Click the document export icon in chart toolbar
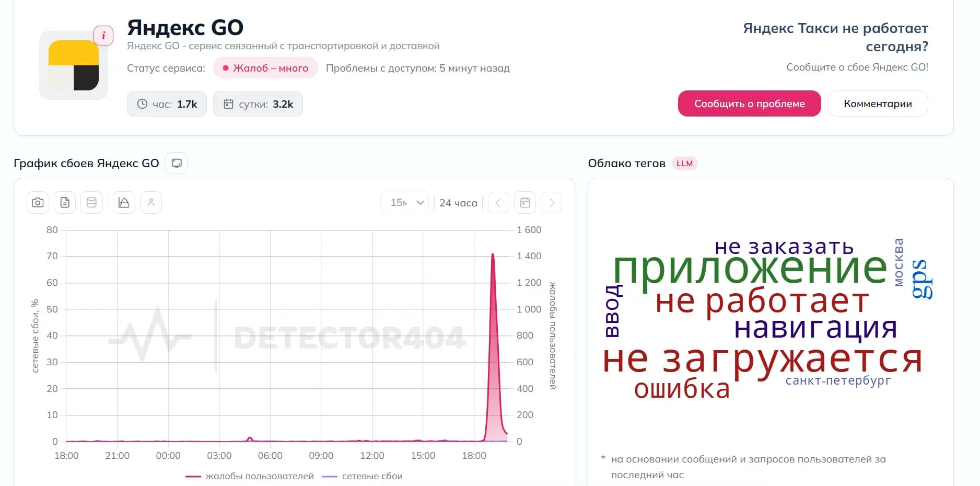980x486 pixels. pos(65,203)
